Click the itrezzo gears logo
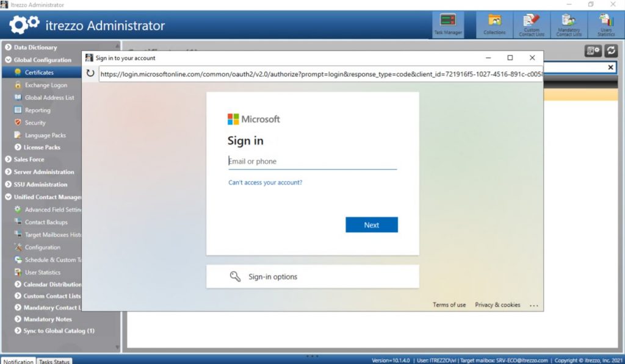The width and height of the screenshot is (625, 364). tap(24, 24)
